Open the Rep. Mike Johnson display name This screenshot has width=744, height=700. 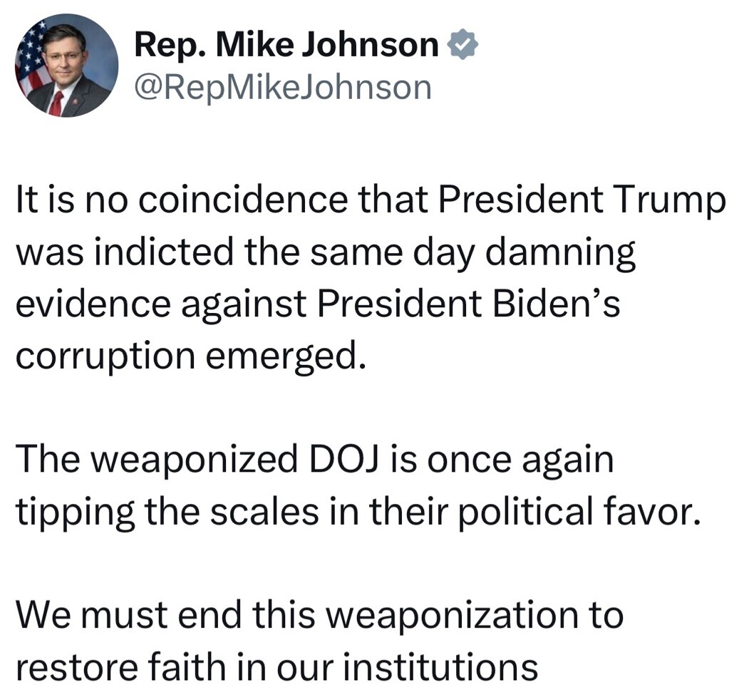(286, 45)
